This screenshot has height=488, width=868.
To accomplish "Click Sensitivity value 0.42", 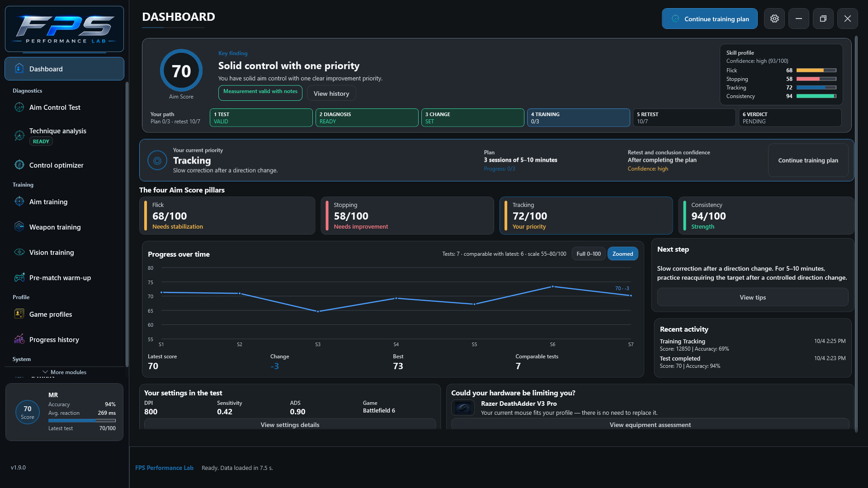I will (224, 412).
